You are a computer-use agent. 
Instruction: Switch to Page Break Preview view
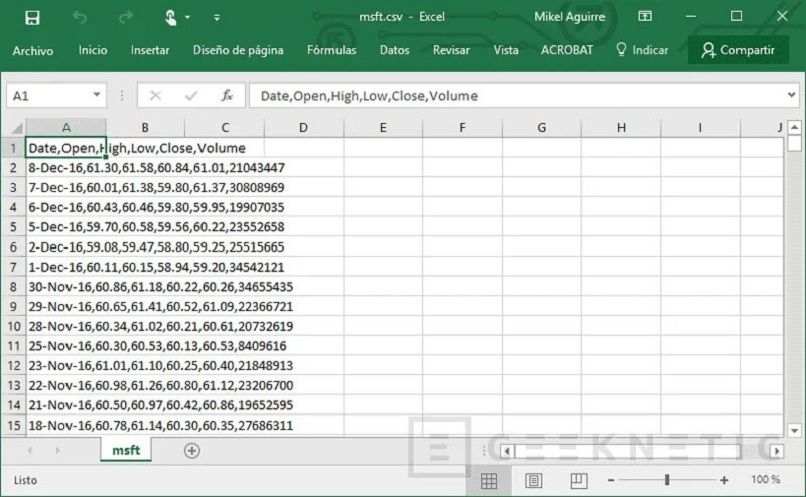578,481
